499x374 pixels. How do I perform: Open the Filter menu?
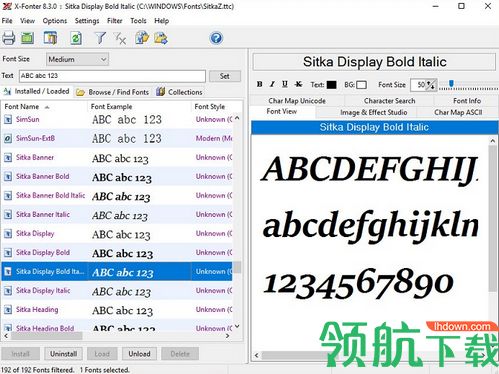coord(115,21)
